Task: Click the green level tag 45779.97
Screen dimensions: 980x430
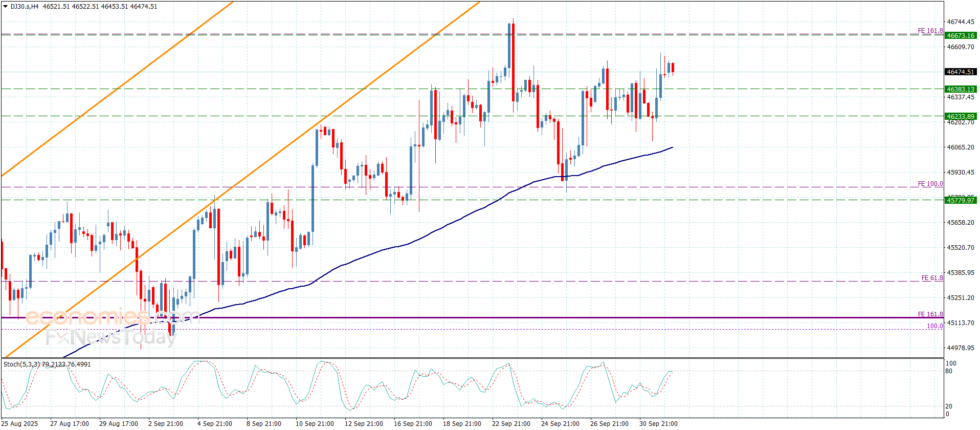Action: 960,201
